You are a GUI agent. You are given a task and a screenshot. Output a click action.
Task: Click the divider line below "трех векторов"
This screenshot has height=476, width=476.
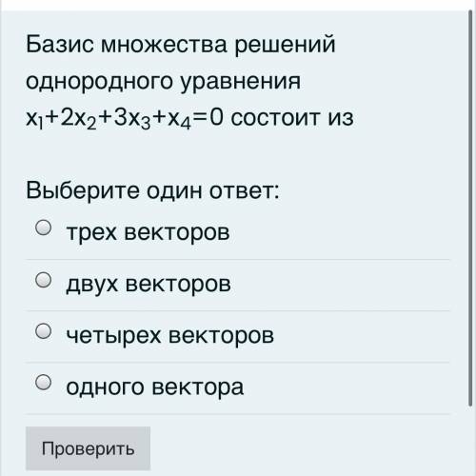238,259
